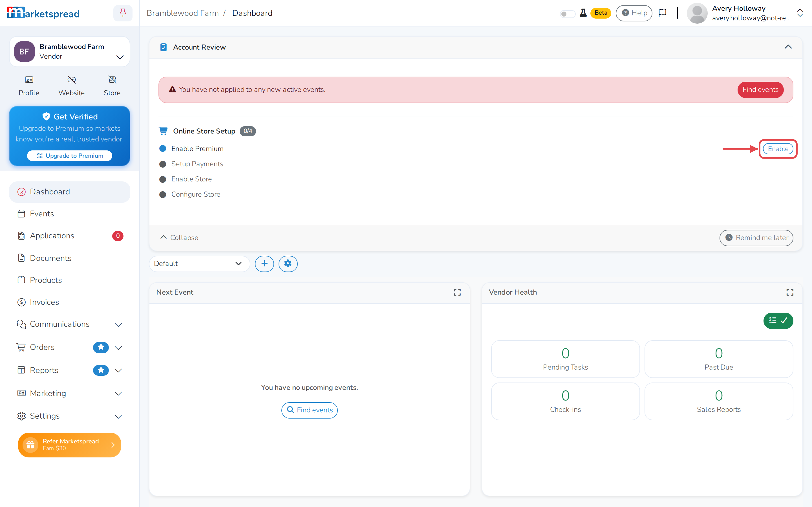Open the Website shortcut icon
812x507 pixels.
click(71, 79)
